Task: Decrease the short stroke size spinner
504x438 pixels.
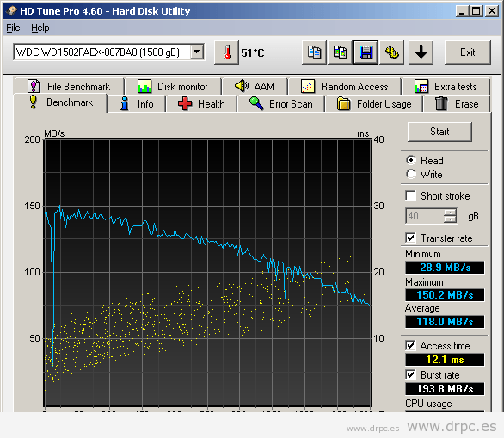Action: pos(451,219)
